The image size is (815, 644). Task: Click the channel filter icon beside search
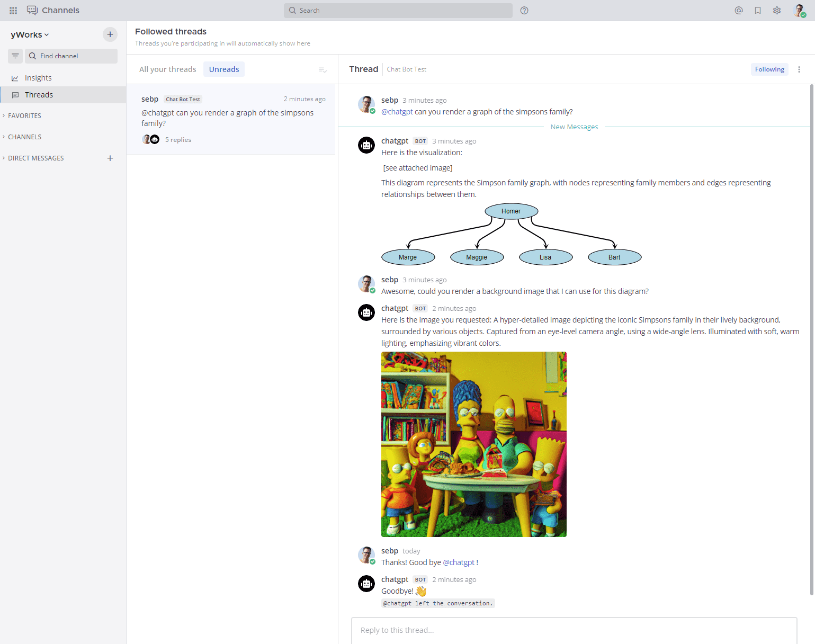(x=15, y=56)
